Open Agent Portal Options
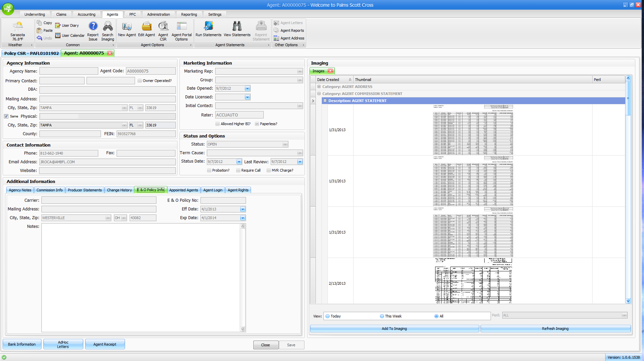Viewport: 644px width, 361px height. click(181, 31)
